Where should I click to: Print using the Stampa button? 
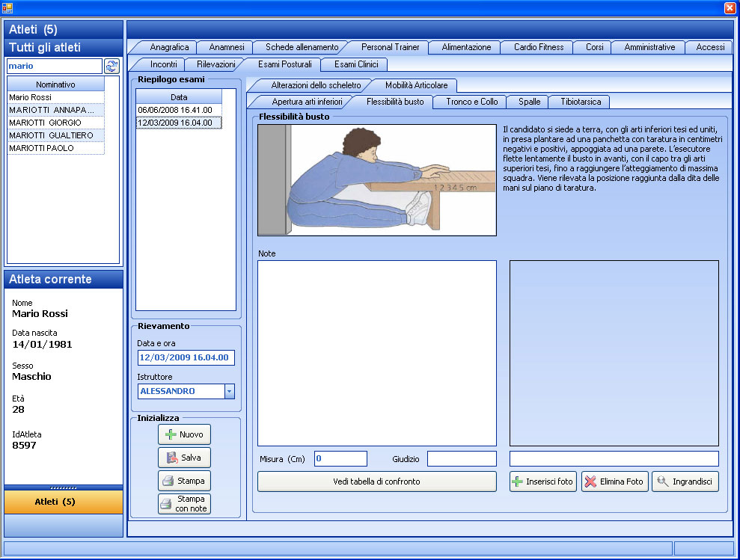pyautogui.click(x=185, y=480)
